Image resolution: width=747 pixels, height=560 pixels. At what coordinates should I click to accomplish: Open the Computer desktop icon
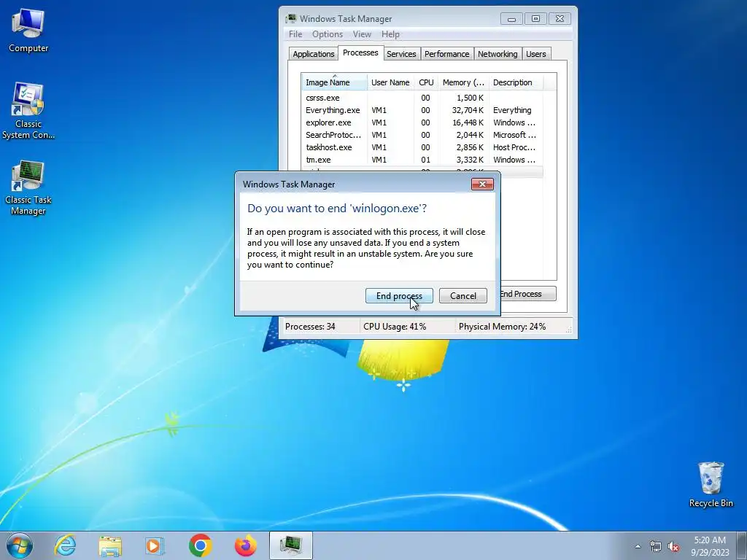click(x=28, y=31)
